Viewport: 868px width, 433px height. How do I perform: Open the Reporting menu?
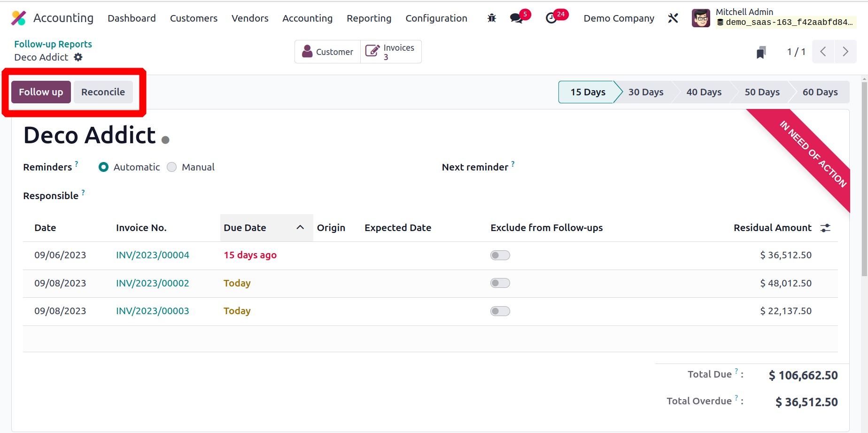click(369, 18)
